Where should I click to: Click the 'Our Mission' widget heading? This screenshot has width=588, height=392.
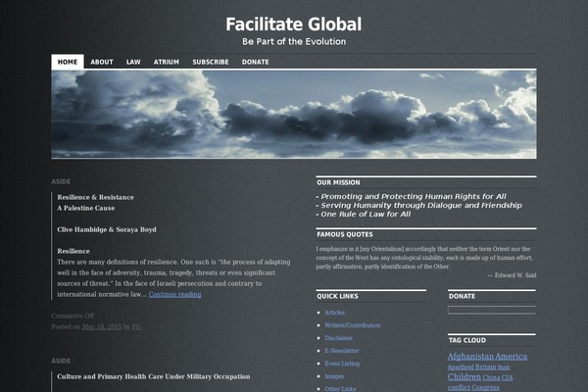[x=338, y=182]
